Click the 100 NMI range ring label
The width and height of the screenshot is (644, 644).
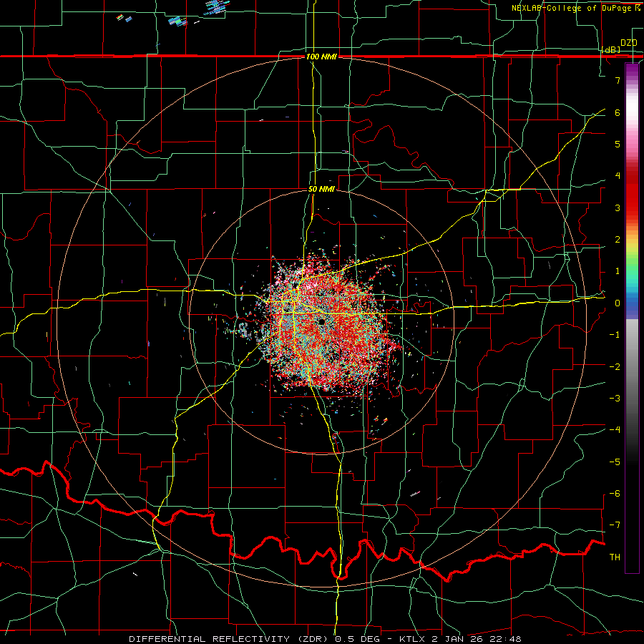coord(321,57)
